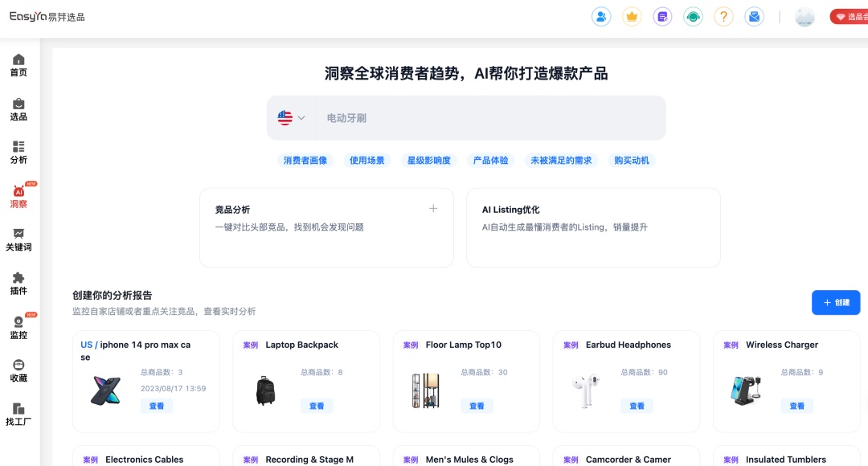868x466 pixels.
Task: Open the 监控 monitoring sidebar icon
Action: click(18, 327)
